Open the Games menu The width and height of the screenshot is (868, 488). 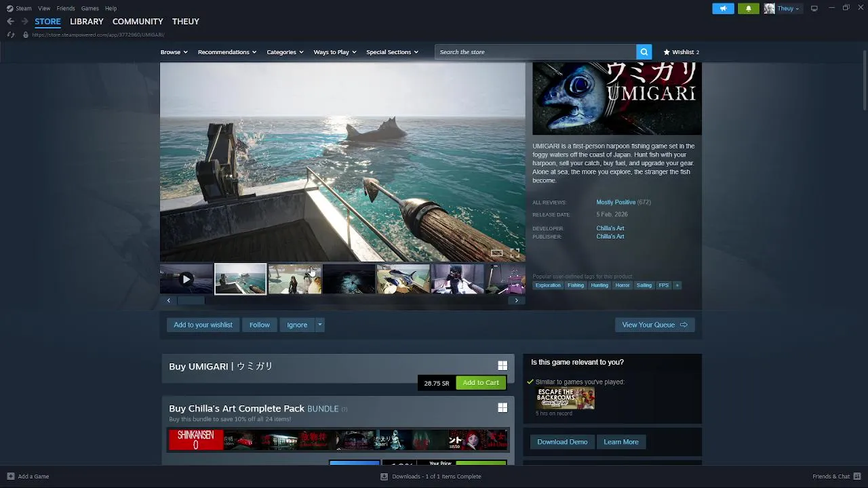coord(90,8)
